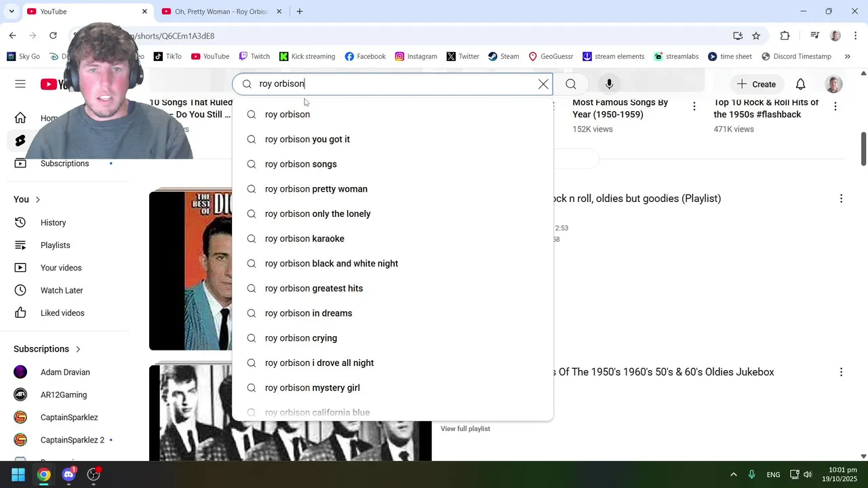
Task: Show hidden system tray icons
Action: (733, 474)
